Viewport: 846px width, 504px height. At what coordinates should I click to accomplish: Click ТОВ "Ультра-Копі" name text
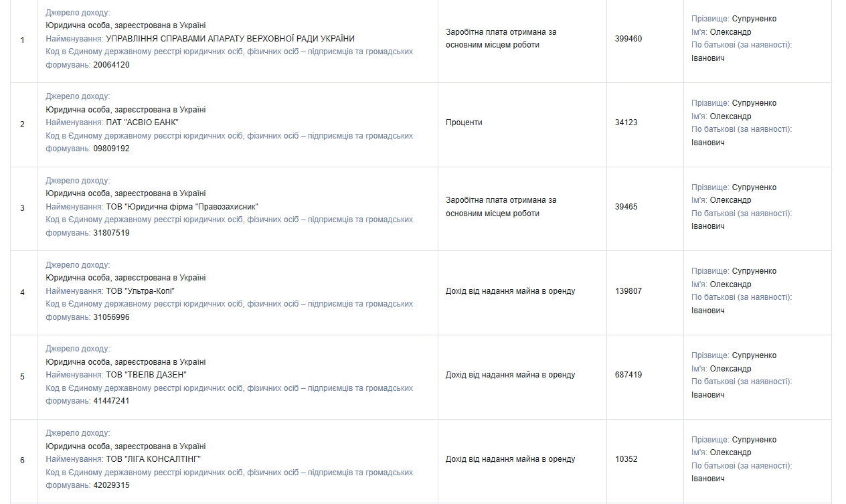tap(141, 291)
